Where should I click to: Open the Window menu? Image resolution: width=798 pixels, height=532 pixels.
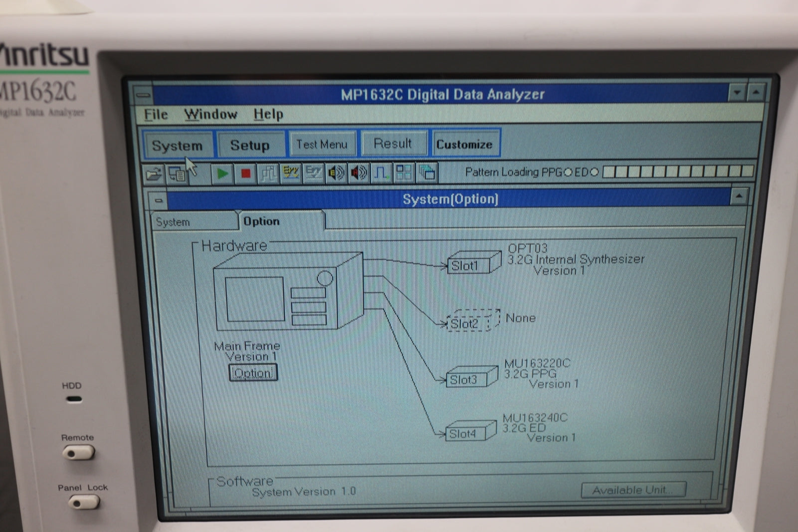(x=210, y=114)
